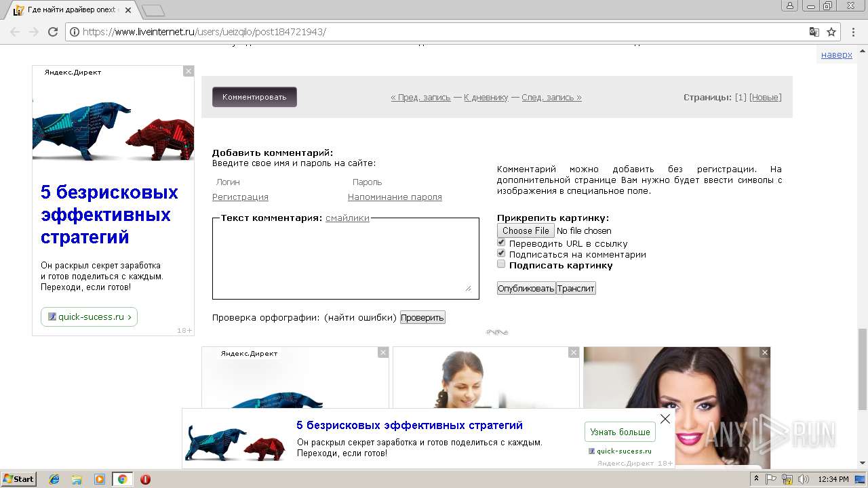The width and height of the screenshot is (868, 488).
Task: Open the woman portrait ad thumbnail
Action: pyautogui.click(x=677, y=407)
